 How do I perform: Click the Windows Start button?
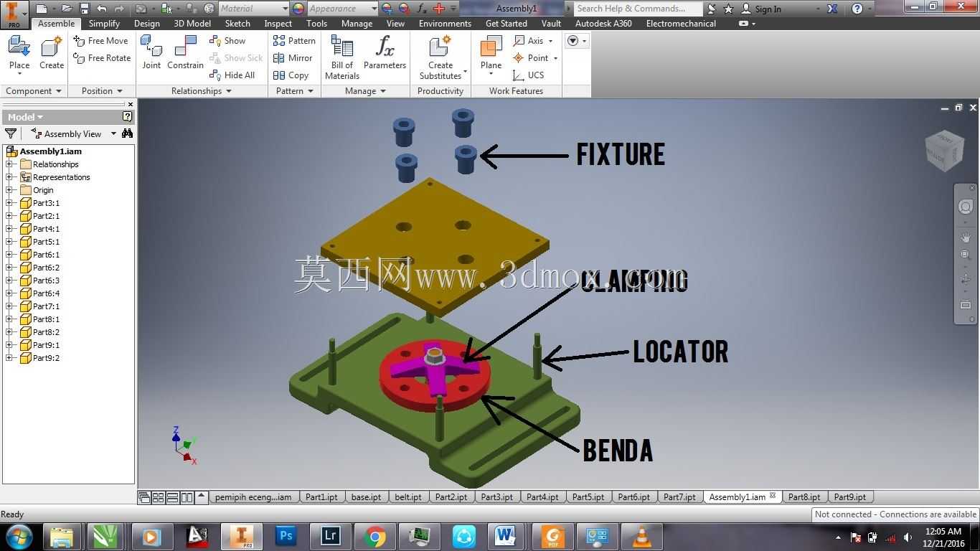pos(19,536)
